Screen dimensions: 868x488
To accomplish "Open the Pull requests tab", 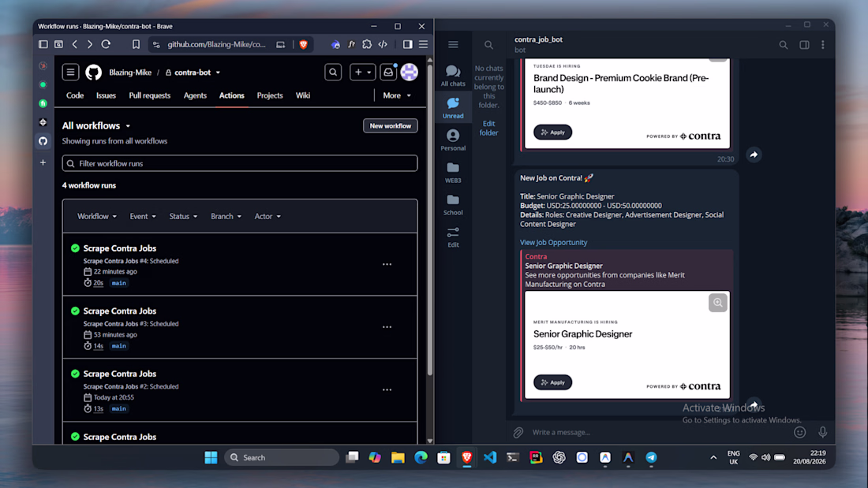I will 149,95.
